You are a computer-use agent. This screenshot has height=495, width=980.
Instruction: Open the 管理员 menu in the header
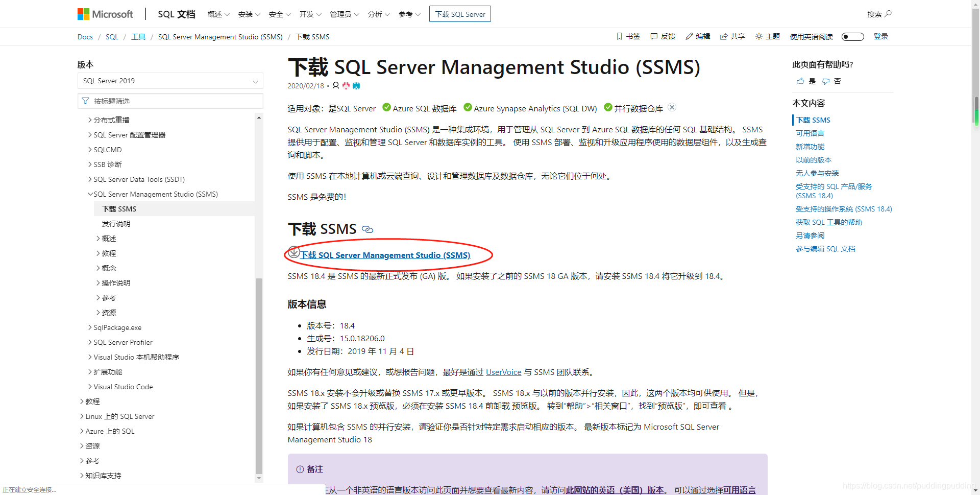click(345, 14)
